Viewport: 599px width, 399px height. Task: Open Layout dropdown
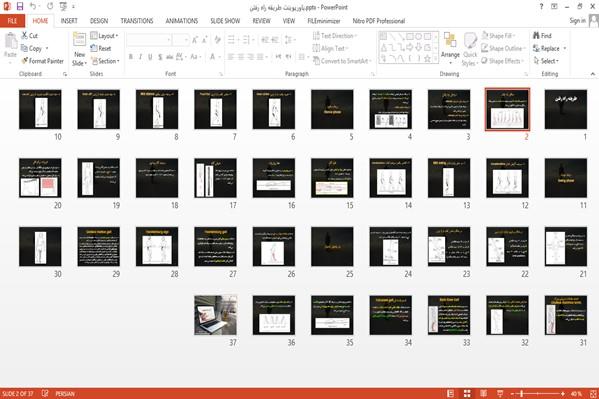pyautogui.click(x=104, y=36)
